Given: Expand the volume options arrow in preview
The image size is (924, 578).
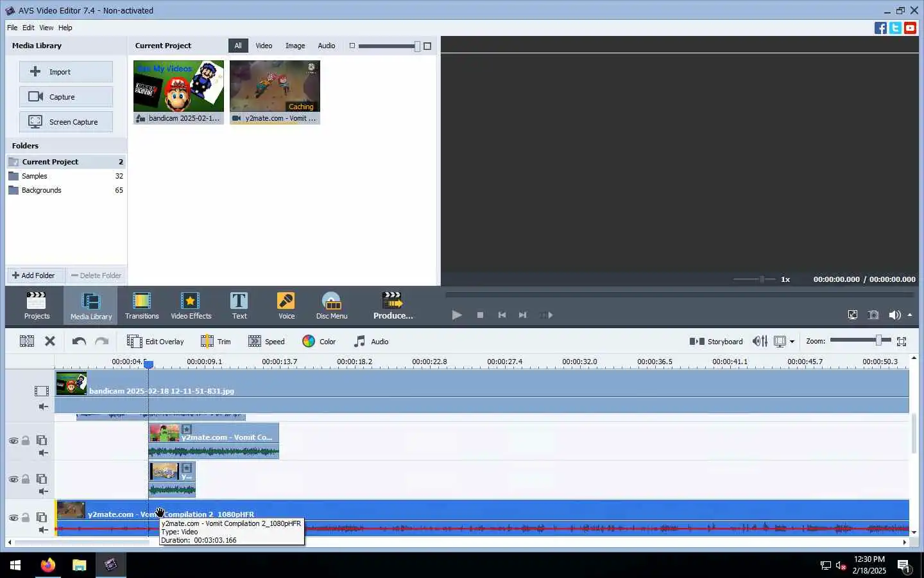Looking at the screenshot, I should [909, 315].
